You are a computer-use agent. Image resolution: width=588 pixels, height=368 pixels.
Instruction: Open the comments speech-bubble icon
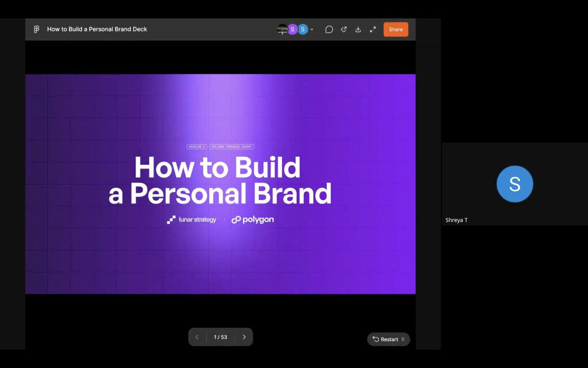pos(329,29)
